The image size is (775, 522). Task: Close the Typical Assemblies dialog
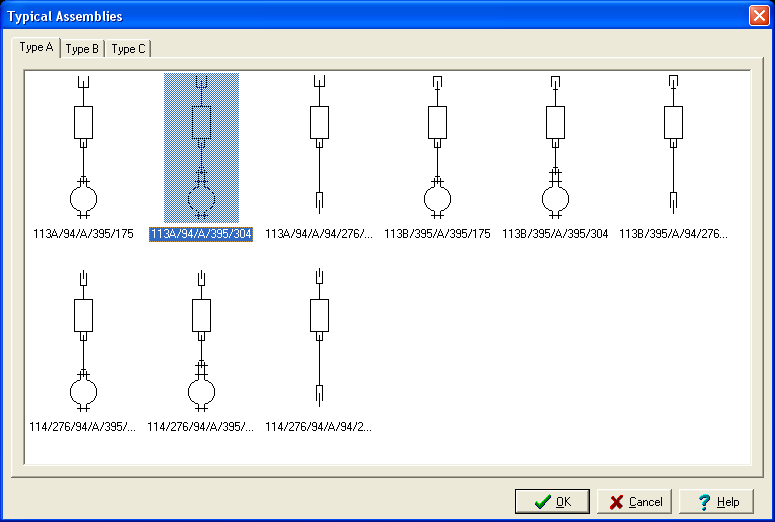[x=758, y=16]
